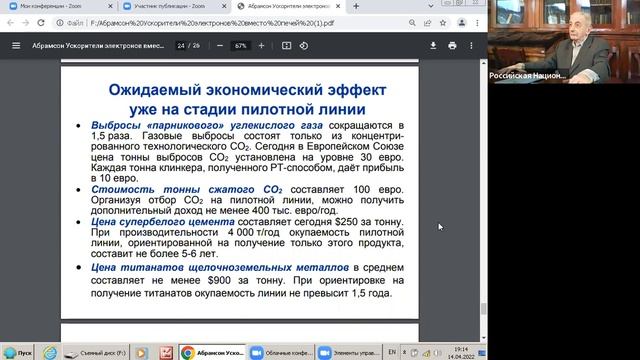
Task: Click the Zoom speaker video thumbnail
Action: tap(564, 42)
